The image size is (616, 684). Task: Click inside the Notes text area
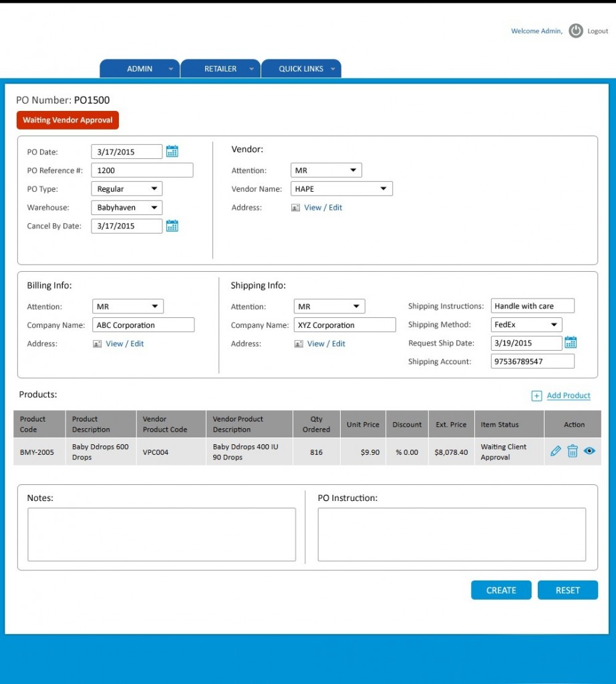tap(160, 533)
